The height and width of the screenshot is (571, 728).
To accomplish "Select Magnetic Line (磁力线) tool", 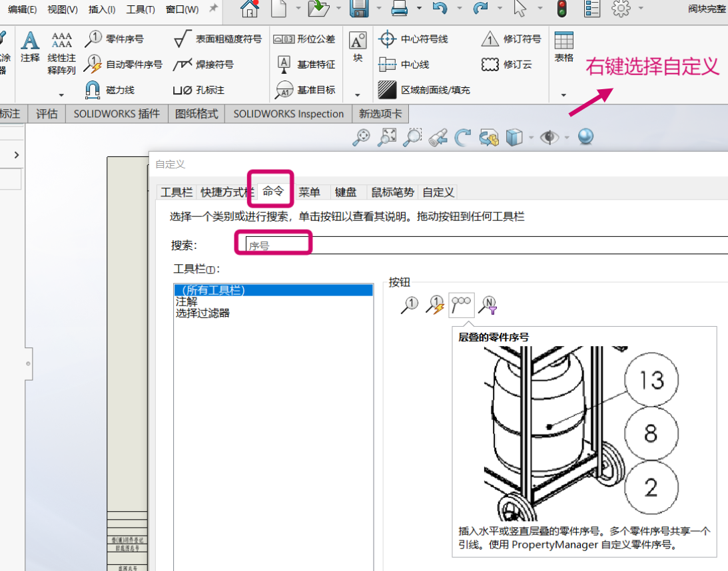I will (x=111, y=90).
